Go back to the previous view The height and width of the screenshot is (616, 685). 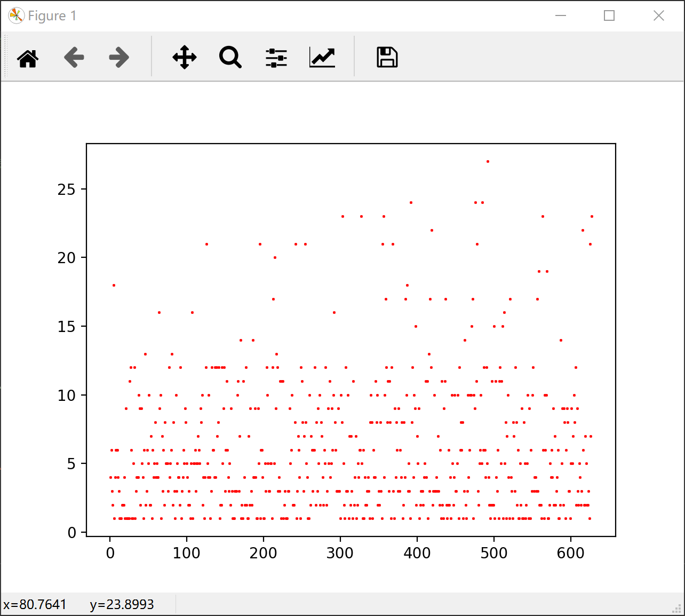coord(74,58)
